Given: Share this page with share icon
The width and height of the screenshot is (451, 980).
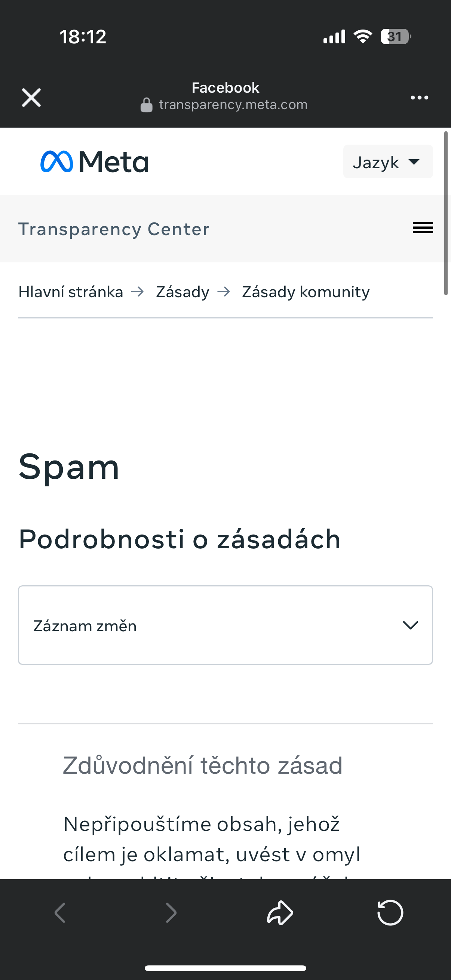Looking at the screenshot, I should click(280, 912).
